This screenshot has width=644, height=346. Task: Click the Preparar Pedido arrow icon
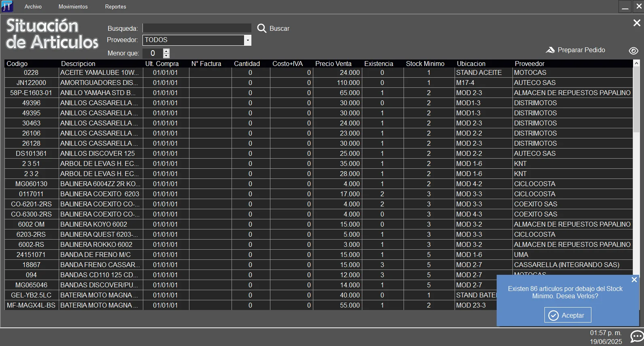click(550, 50)
